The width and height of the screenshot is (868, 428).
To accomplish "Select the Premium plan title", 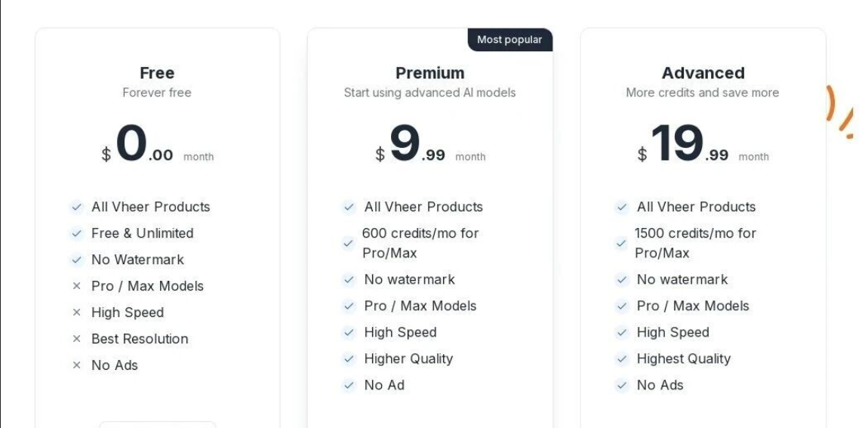I will tap(429, 73).
